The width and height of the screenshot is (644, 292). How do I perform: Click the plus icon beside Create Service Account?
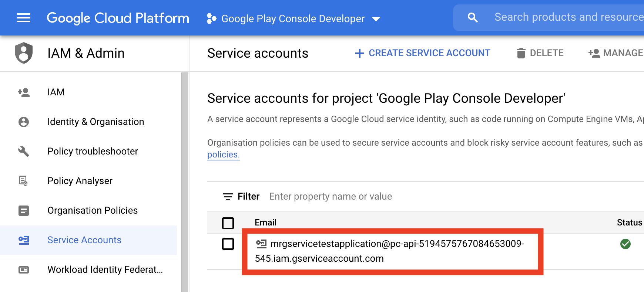pos(359,53)
